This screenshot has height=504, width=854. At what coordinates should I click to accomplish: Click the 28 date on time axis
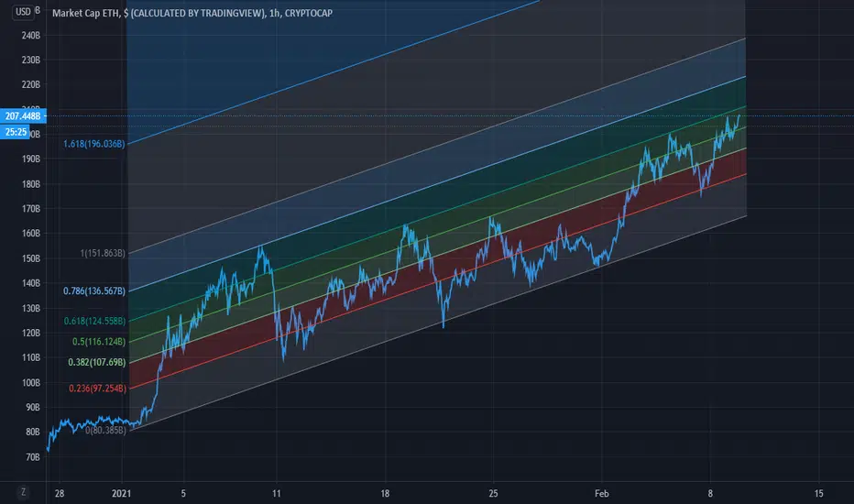60,494
